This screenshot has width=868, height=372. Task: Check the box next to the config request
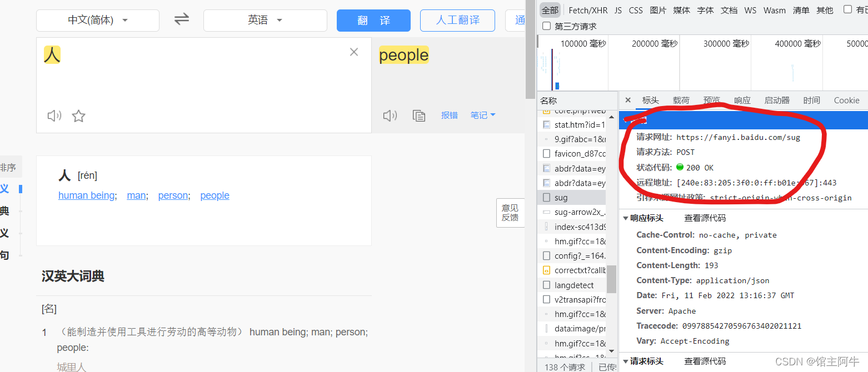[x=546, y=255]
